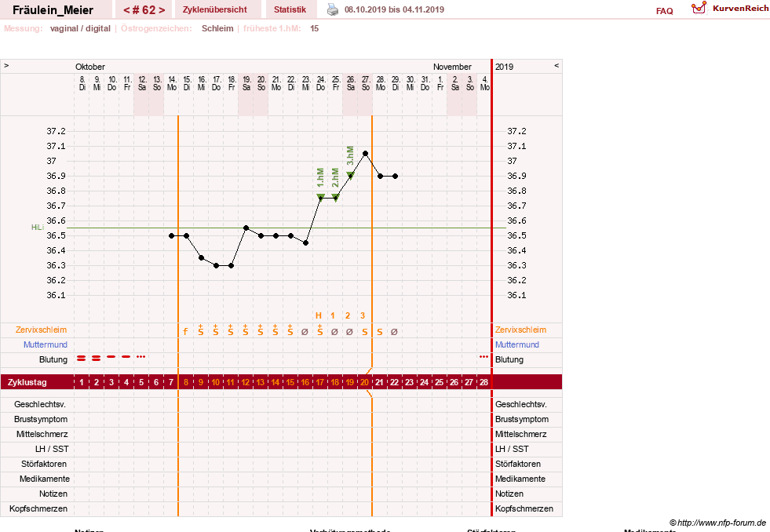Click the Mittelschmerz row label on left

click(42, 434)
